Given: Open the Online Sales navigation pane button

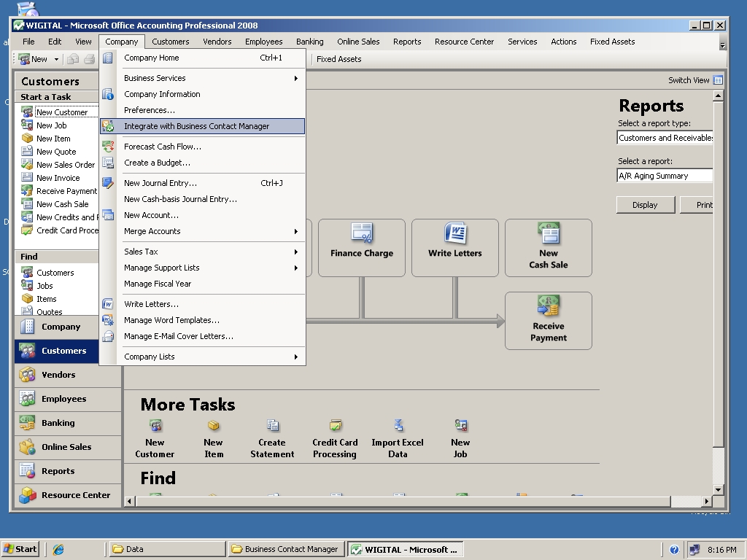Looking at the screenshot, I should click(x=68, y=447).
